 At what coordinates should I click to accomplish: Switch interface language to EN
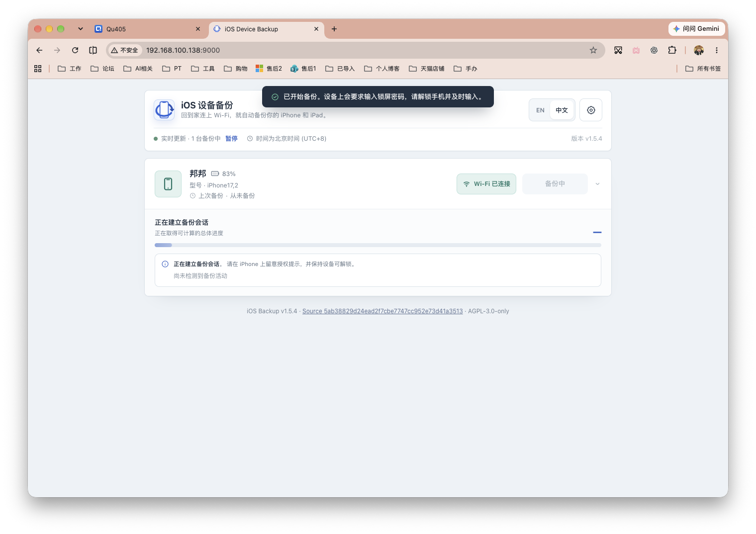540,110
